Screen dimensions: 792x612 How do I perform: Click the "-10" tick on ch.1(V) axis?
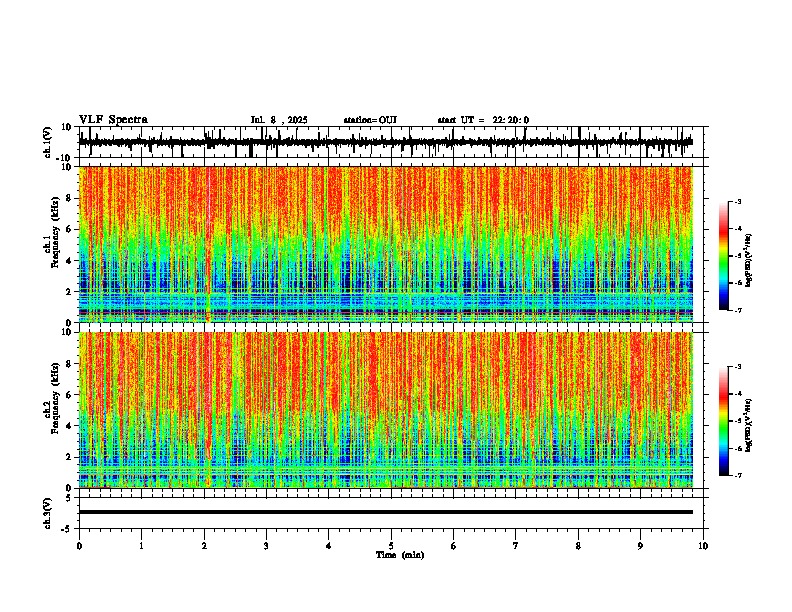click(x=64, y=158)
